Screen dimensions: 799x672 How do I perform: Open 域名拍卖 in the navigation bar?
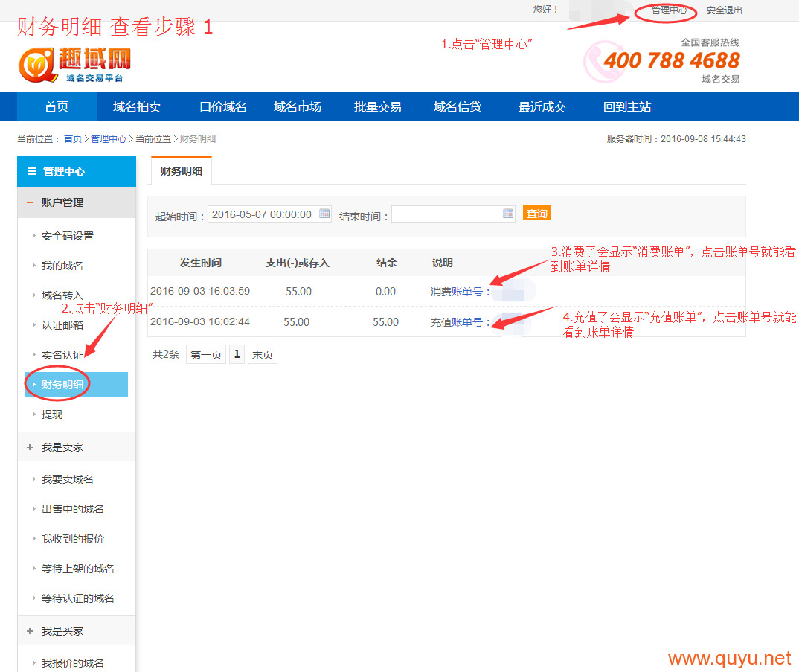[137, 106]
